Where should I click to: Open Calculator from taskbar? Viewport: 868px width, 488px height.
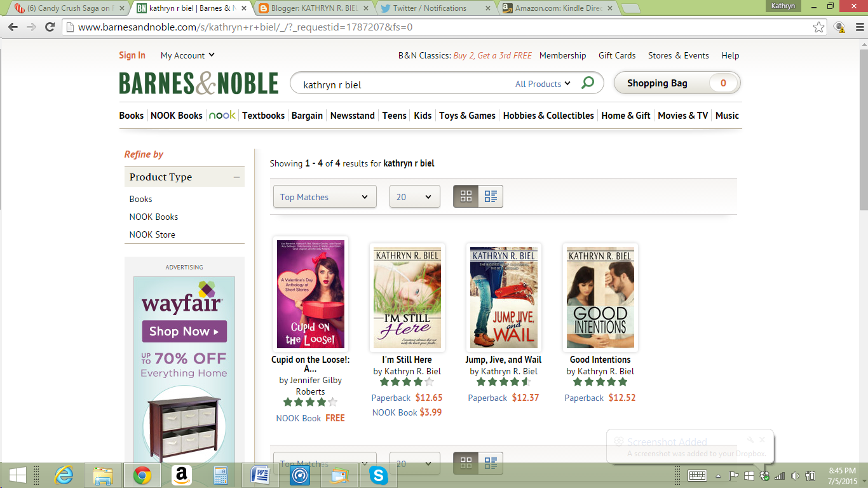[220, 475]
